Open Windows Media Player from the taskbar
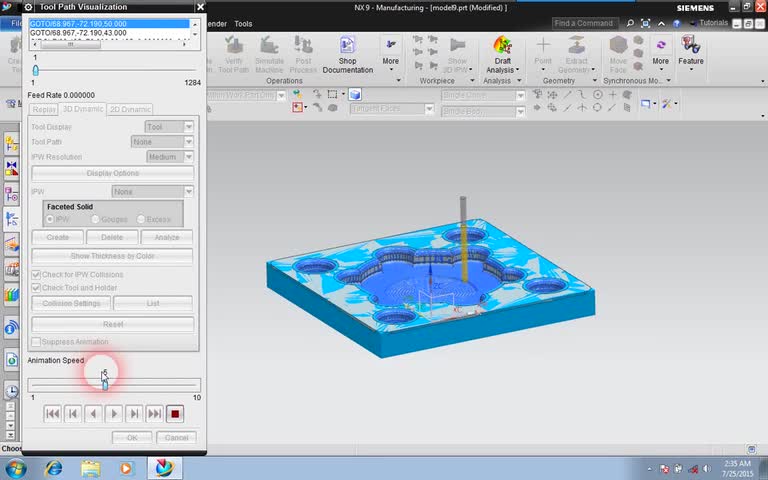Image resolution: width=768 pixels, height=480 pixels. tap(126, 468)
